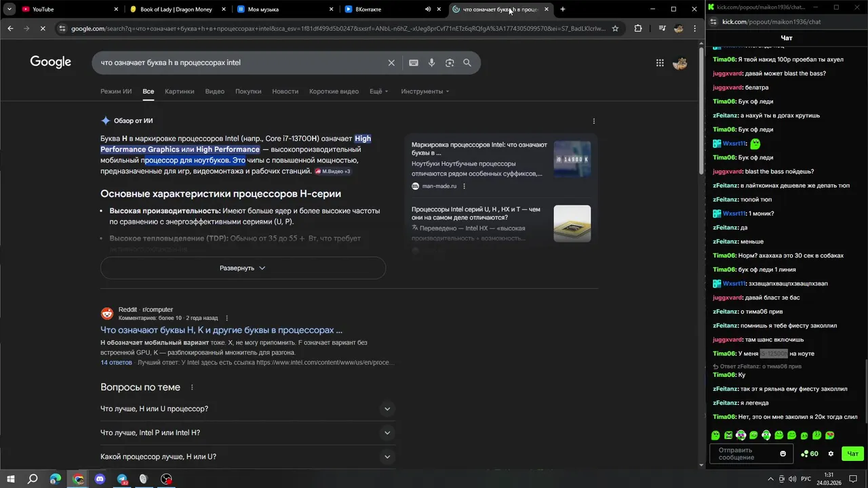Expand question 'Что лучше, Intel P или Intel H?'
This screenshot has height=488, width=868.
coord(248,432)
